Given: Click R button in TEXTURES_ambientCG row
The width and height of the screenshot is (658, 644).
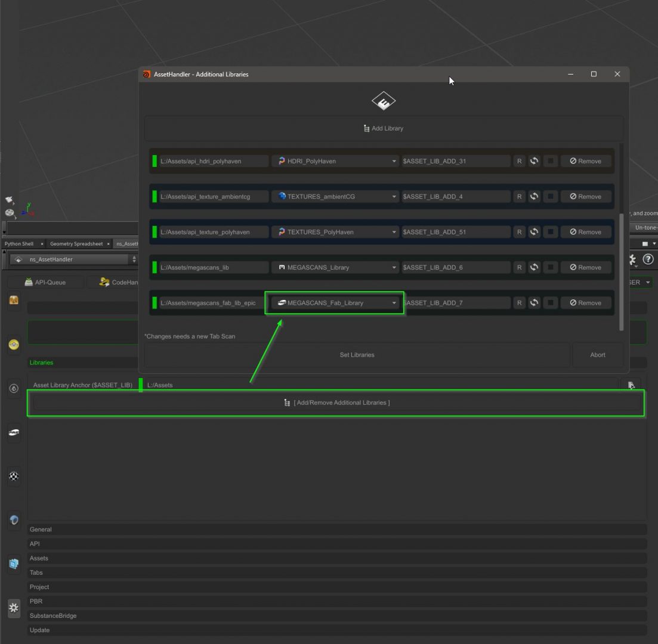Looking at the screenshot, I should (x=519, y=196).
